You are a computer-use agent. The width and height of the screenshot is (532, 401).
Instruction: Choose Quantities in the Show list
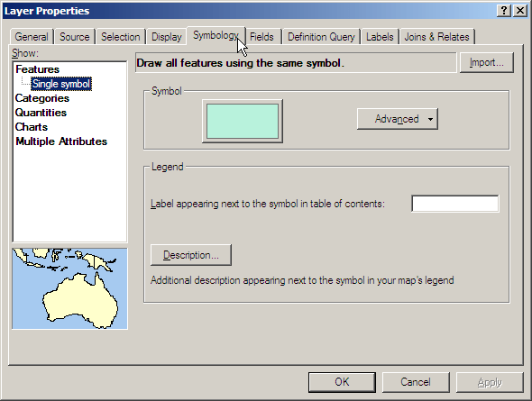coord(41,113)
